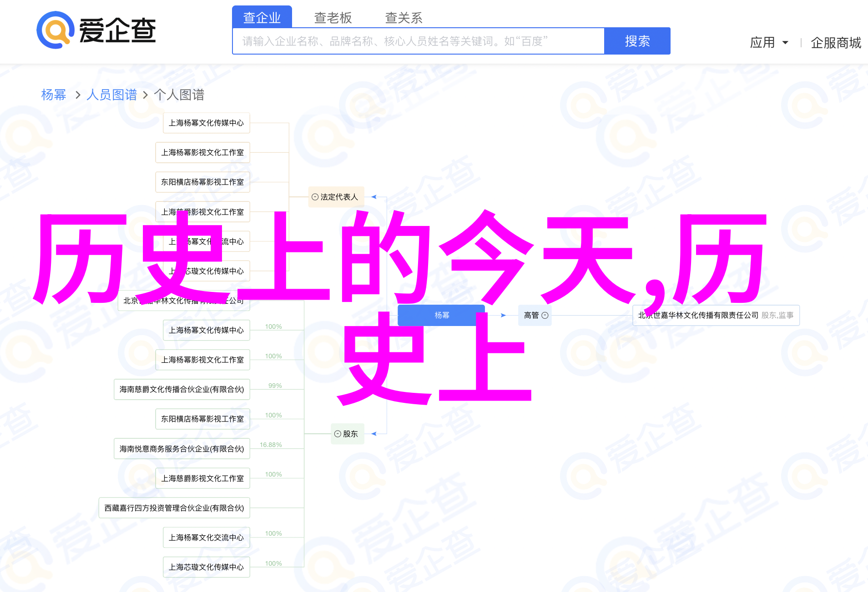This screenshot has height=592, width=868.
Task: Switch to the 查企业 tab
Action: tap(262, 17)
